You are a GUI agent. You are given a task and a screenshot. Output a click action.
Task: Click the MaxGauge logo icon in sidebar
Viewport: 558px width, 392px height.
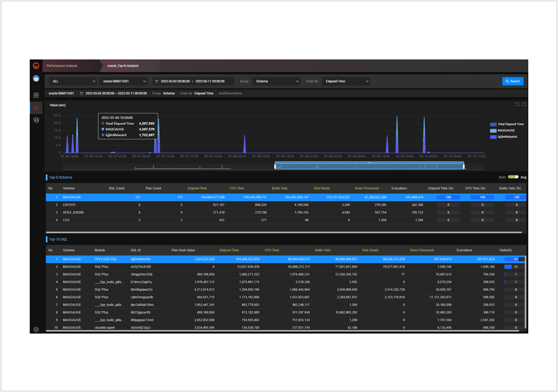point(36,66)
